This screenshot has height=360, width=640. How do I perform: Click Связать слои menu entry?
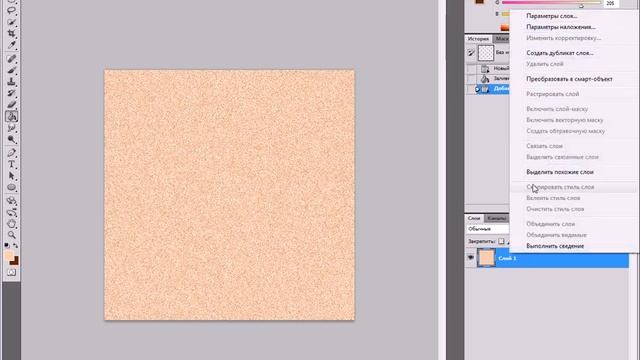(x=544, y=146)
